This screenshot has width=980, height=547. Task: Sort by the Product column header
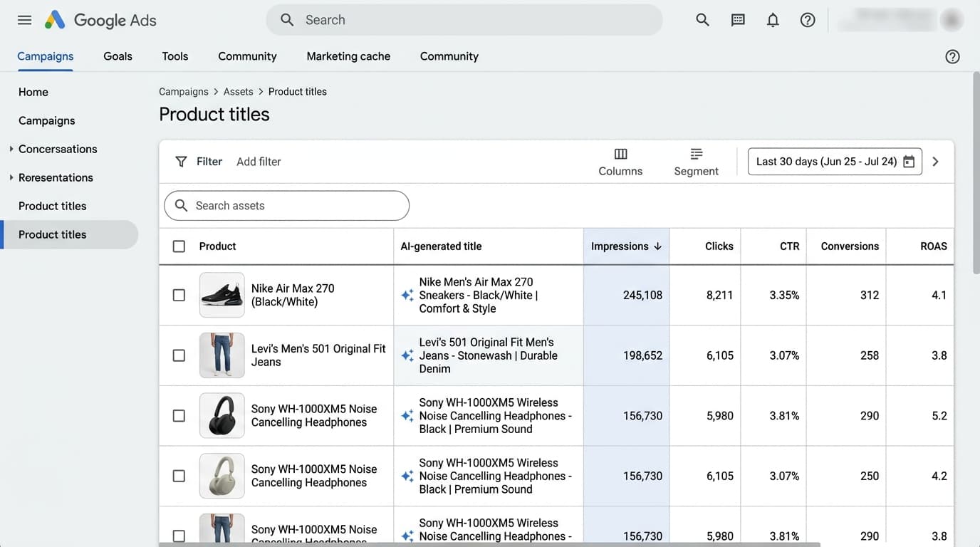pyautogui.click(x=218, y=246)
